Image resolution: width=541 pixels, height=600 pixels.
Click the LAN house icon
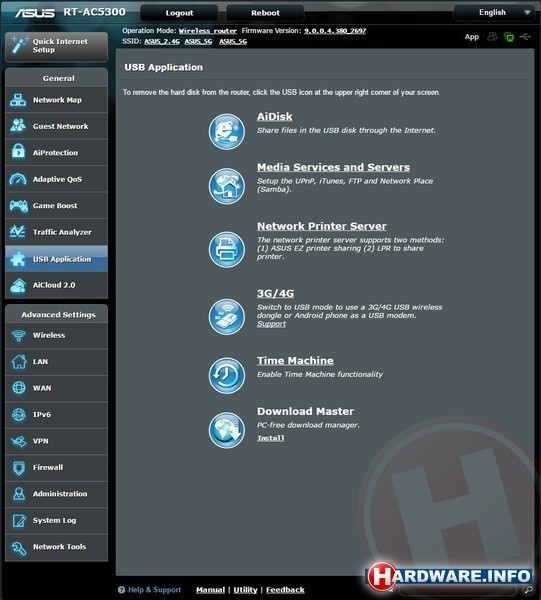point(19,361)
